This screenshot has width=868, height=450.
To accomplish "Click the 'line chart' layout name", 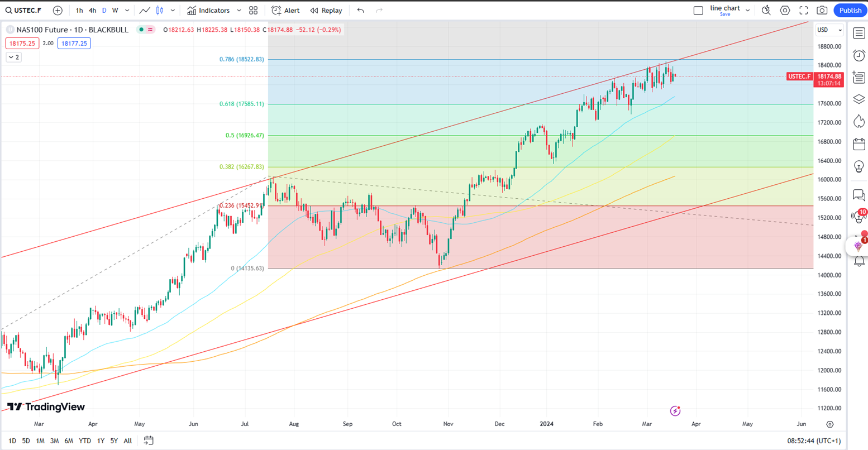I will point(725,8).
